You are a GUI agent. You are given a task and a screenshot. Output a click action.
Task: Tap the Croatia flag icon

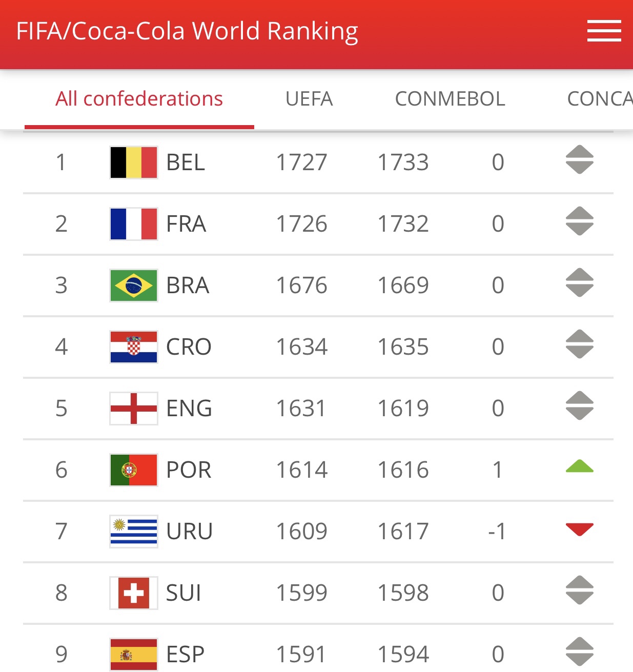[x=134, y=347]
